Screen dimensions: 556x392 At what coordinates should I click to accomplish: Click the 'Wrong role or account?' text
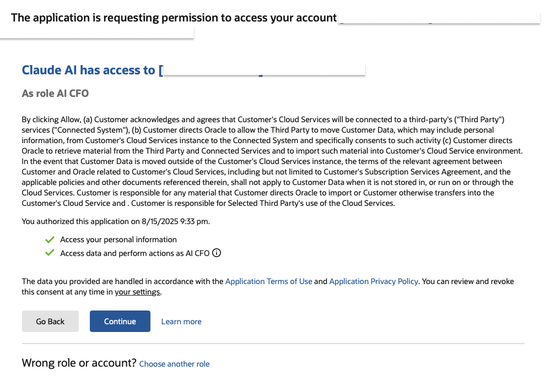pyautogui.click(x=79, y=363)
